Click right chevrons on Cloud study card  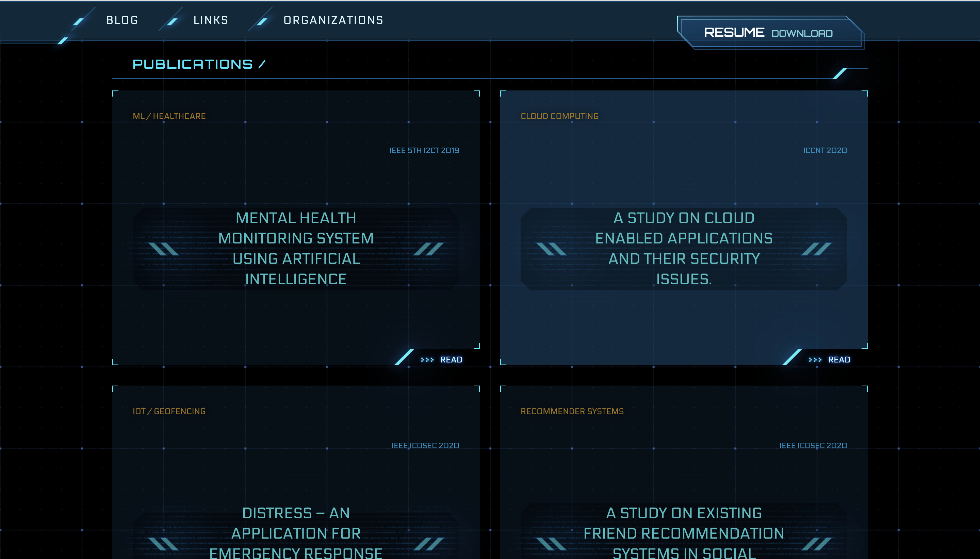coord(817,249)
